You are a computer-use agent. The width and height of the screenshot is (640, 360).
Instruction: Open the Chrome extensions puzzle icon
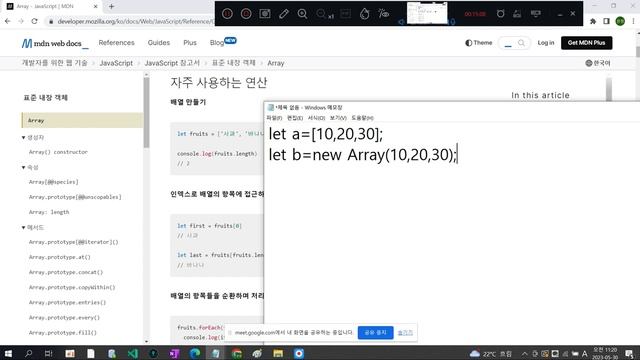(x=593, y=21)
